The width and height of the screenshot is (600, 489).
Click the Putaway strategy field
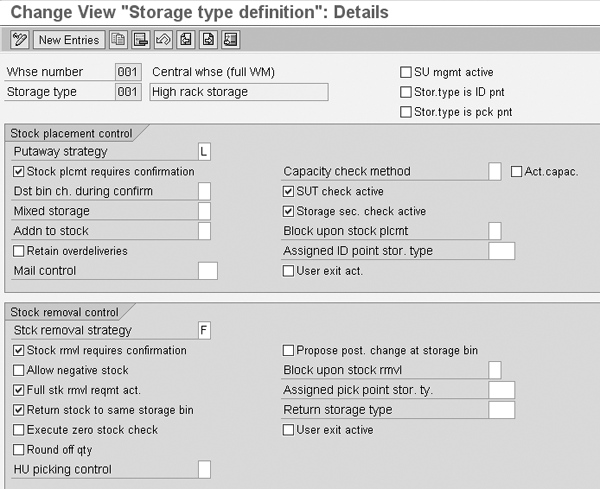[204, 151]
